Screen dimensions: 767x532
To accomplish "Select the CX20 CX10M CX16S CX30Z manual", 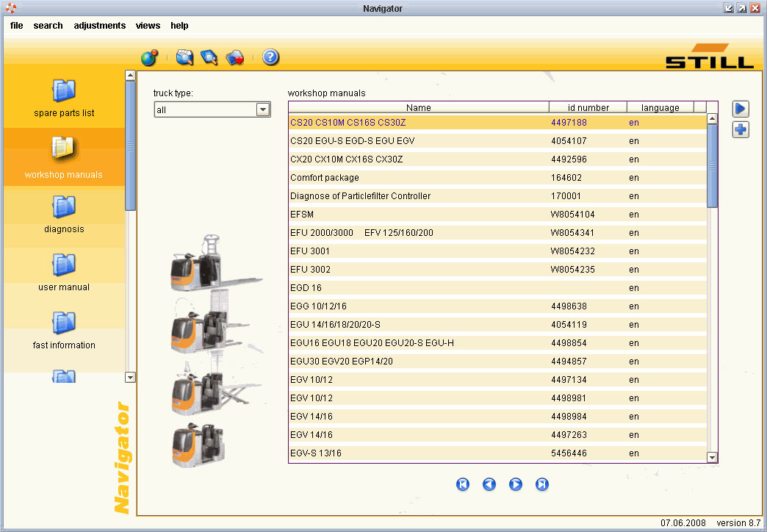I will click(x=497, y=159).
